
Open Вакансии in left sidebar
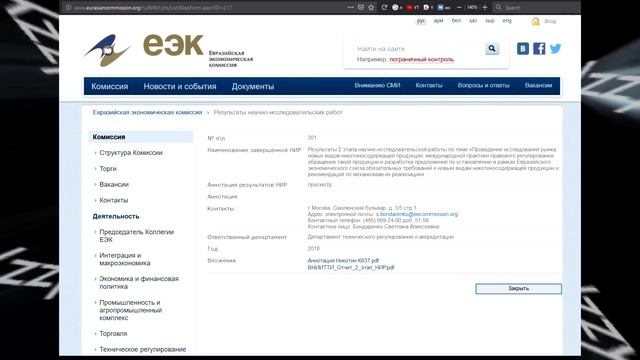[x=114, y=184]
